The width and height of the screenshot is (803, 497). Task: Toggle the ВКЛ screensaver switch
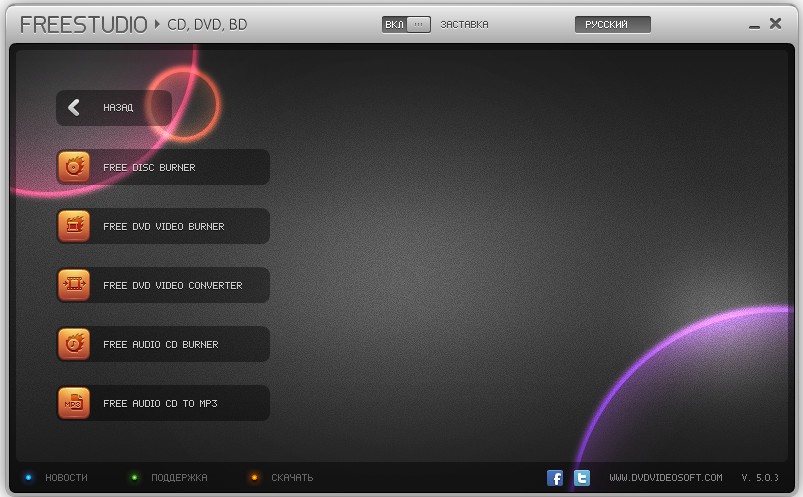pyautogui.click(x=406, y=25)
